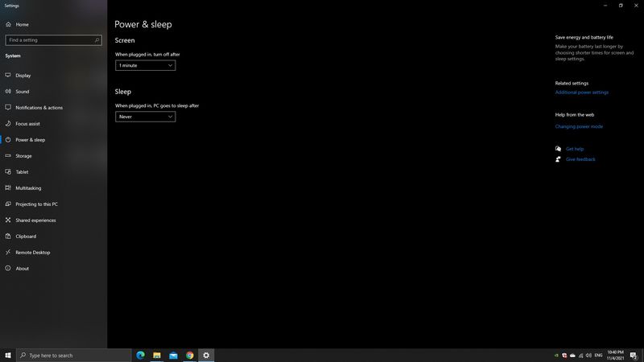Click the Get help icon
The height and width of the screenshot is (362, 644).
tap(558, 149)
